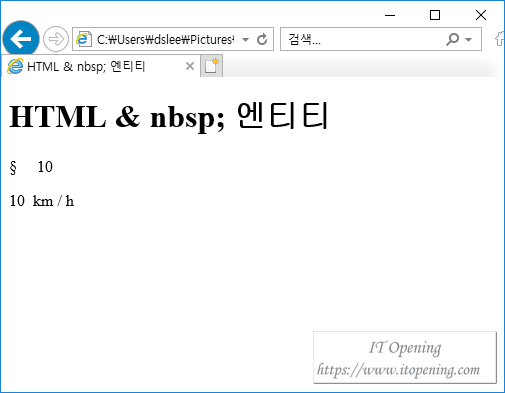505x393 pixels.
Task: Open the home icon at the toolbar edge
Action: coord(499,39)
